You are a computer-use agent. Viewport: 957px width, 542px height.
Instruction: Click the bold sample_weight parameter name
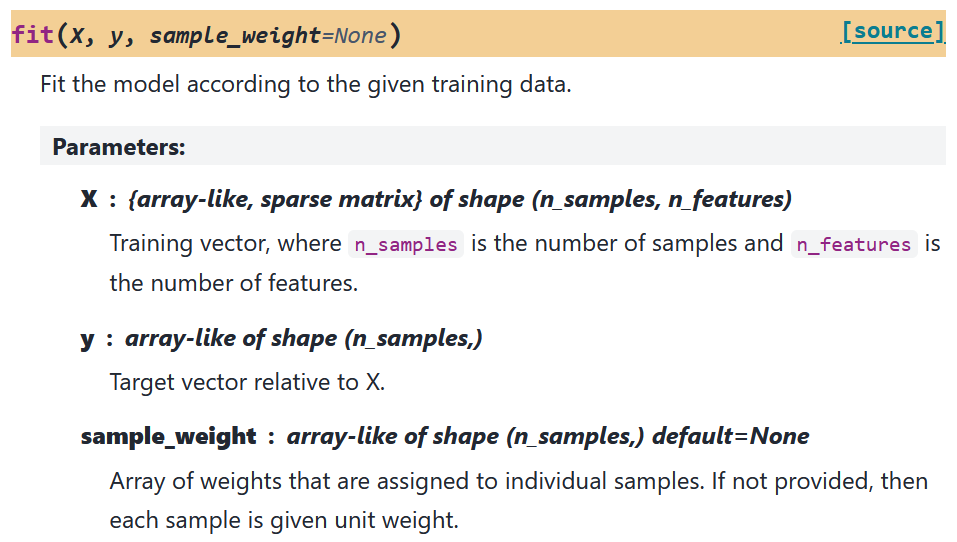pyautogui.click(x=168, y=437)
